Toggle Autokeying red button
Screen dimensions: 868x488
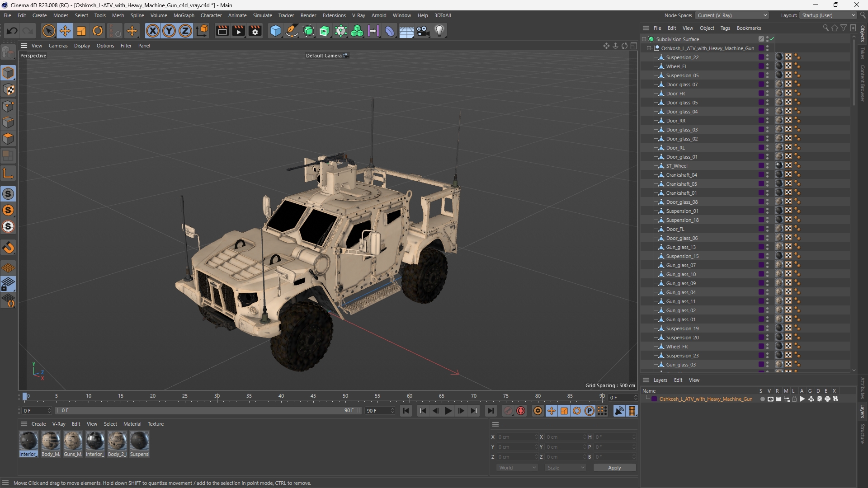(521, 411)
